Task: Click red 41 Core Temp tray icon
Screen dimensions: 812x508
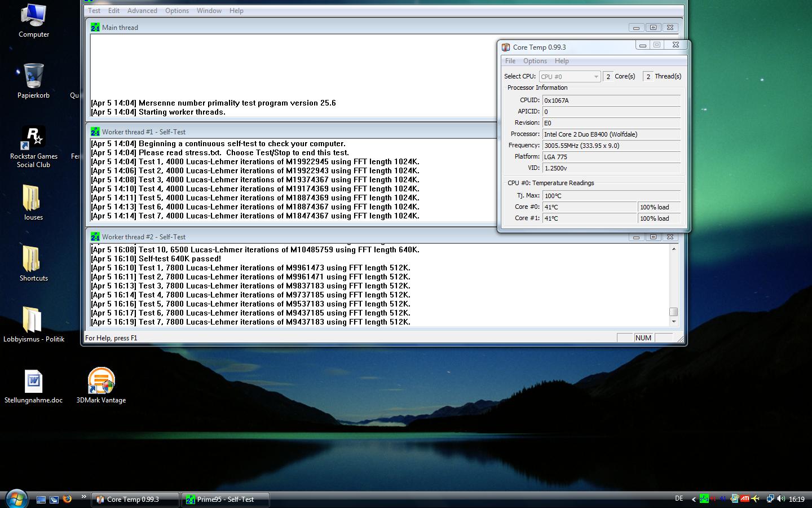Action: coord(714,499)
